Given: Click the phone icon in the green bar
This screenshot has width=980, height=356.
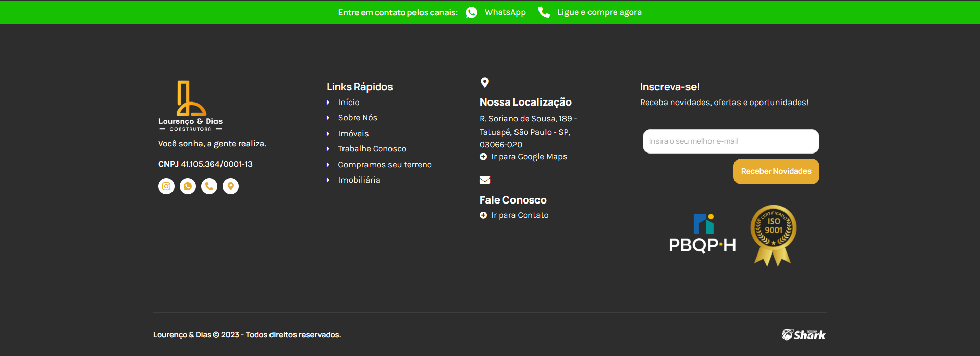Looking at the screenshot, I should (544, 12).
